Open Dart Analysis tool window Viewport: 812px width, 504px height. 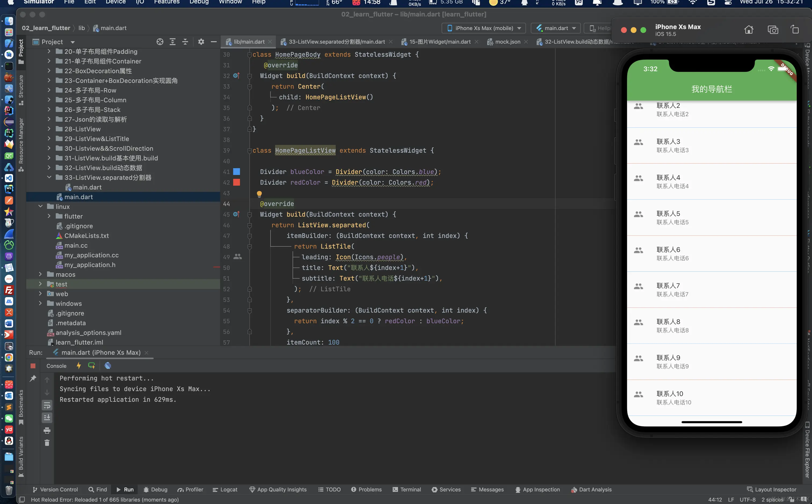pos(591,489)
